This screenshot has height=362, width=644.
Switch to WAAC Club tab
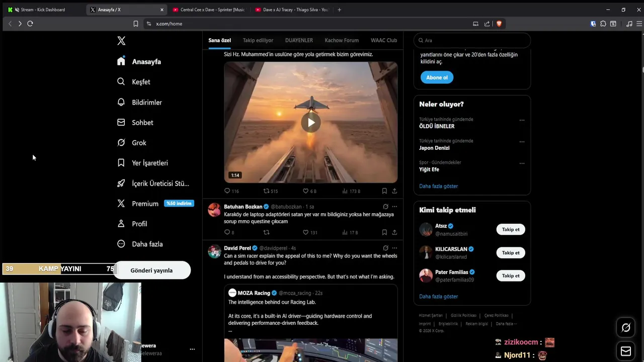pos(384,40)
